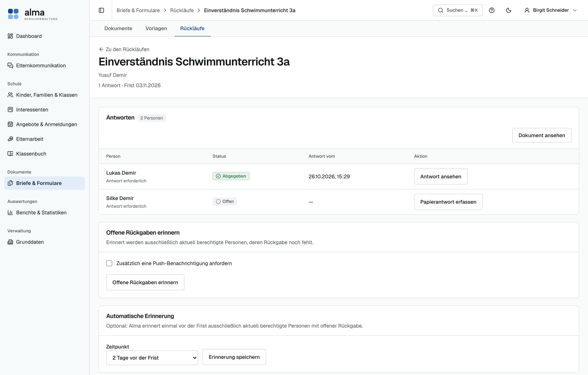Click the Dashboard grid icon
The height and width of the screenshot is (375, 588).
point(10,36)
